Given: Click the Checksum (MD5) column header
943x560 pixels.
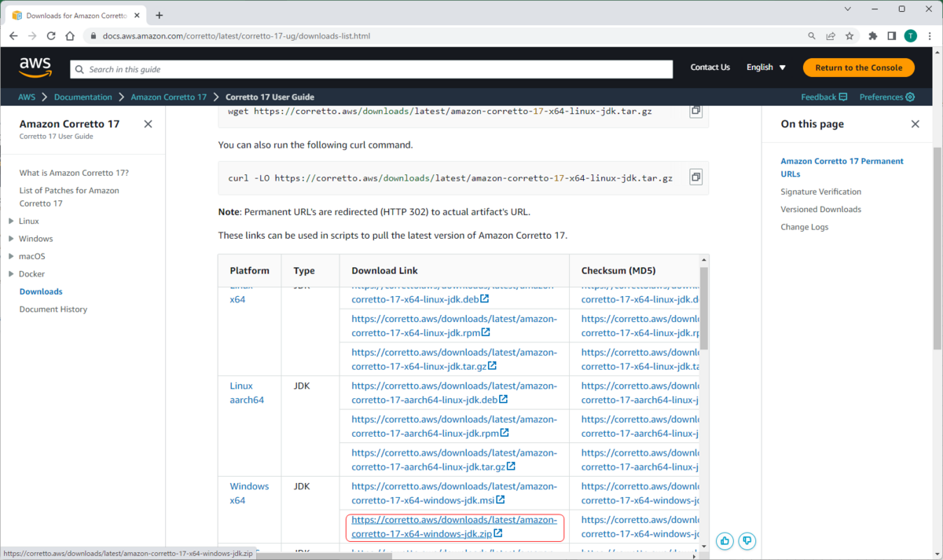Looking at the screenshot, I should pos(618,270).
